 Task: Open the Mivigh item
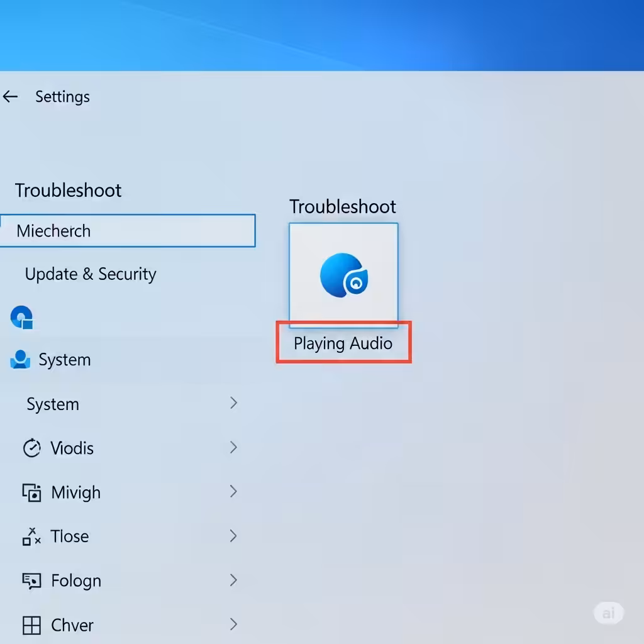coord(76,492)
